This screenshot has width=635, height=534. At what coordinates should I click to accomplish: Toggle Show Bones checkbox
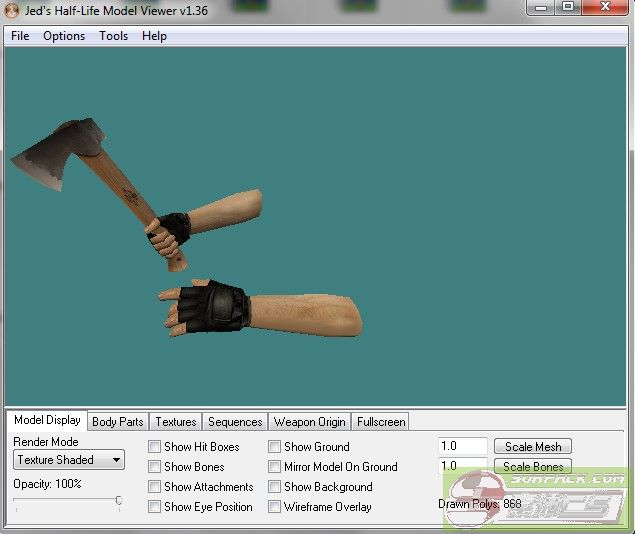click(155, 467)
